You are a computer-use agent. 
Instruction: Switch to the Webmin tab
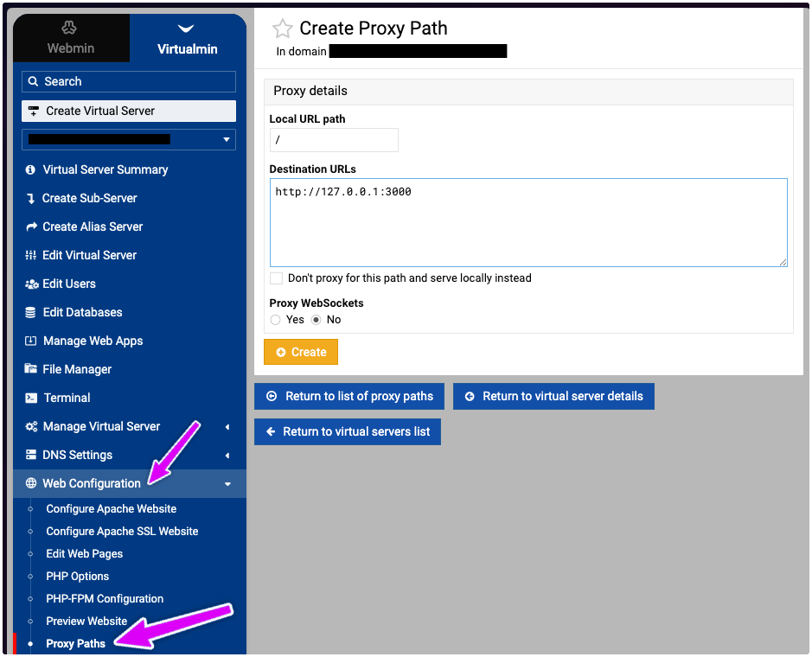click(71, 39)
